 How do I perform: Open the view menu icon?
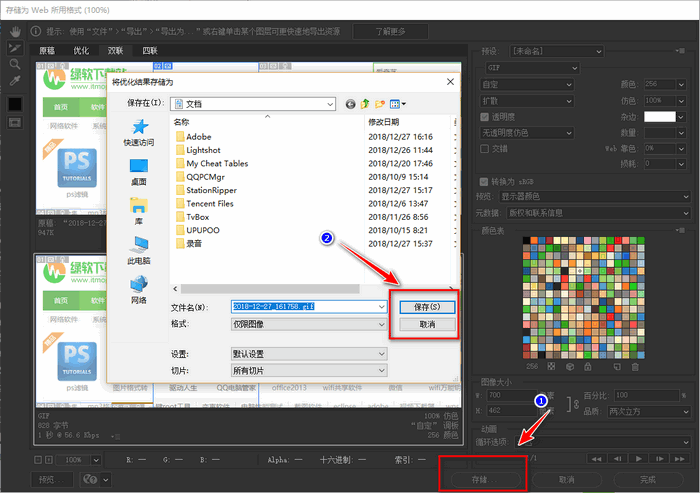pos(397,104)
